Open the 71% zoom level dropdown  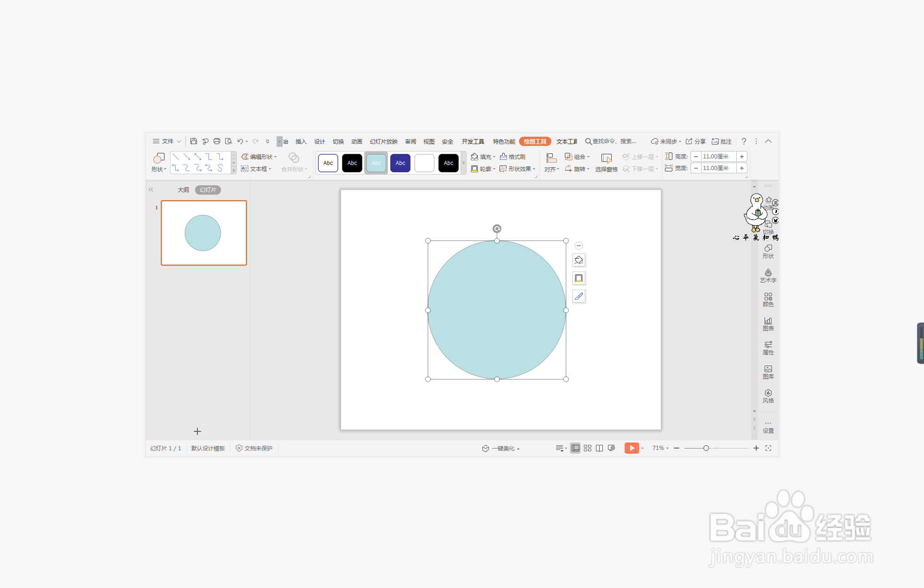[661, 448]
